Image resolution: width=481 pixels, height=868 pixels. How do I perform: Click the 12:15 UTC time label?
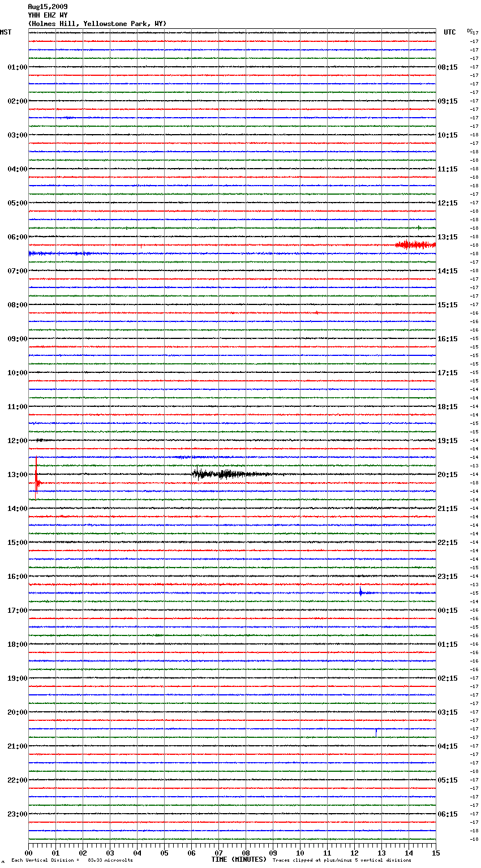click(x=448, y=203)
